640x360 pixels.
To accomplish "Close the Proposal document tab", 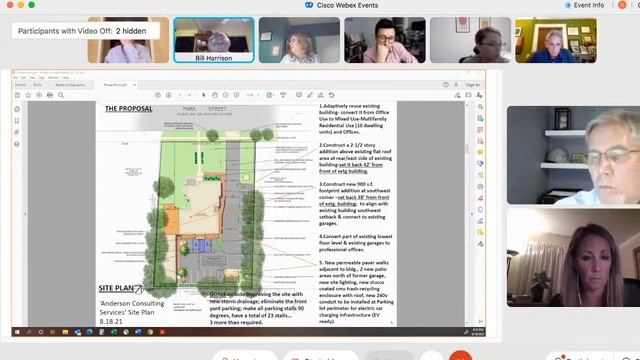I will pos(134,85).
